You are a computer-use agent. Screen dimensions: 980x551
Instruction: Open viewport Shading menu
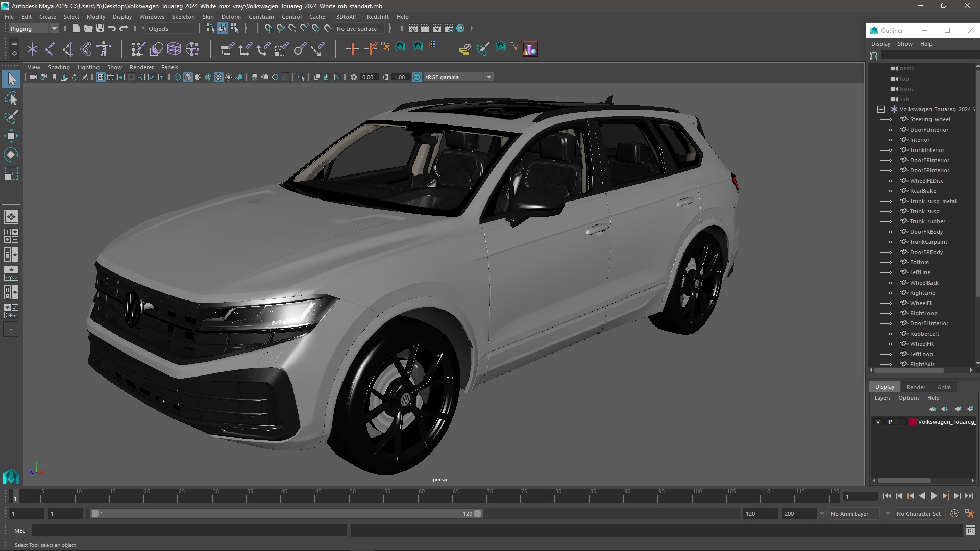coord(59,67)
